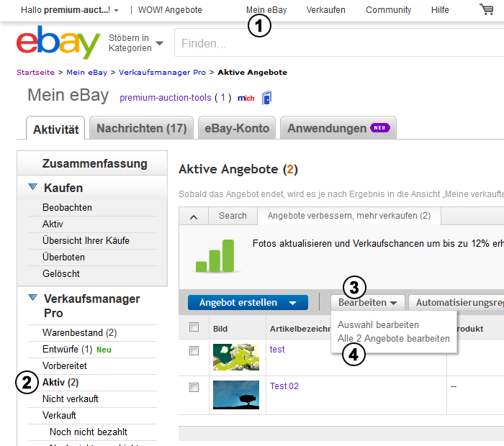Open Beobachten in the sidebar

(67, 207)
